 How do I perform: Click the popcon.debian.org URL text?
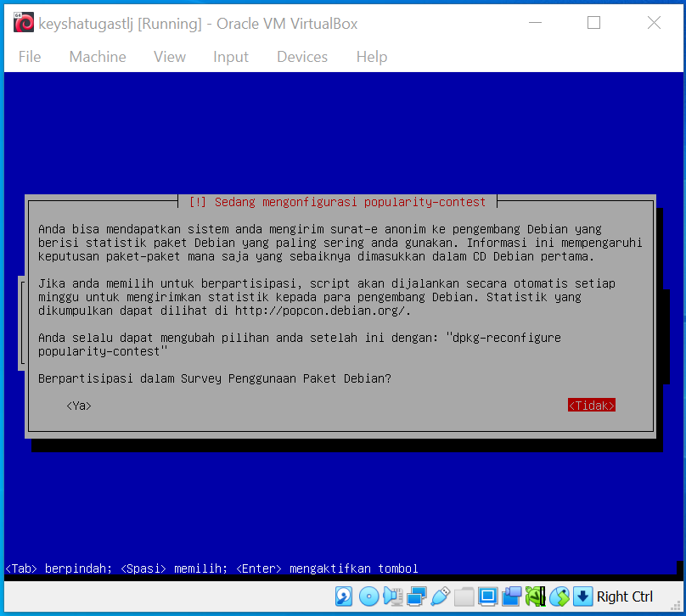322,311
